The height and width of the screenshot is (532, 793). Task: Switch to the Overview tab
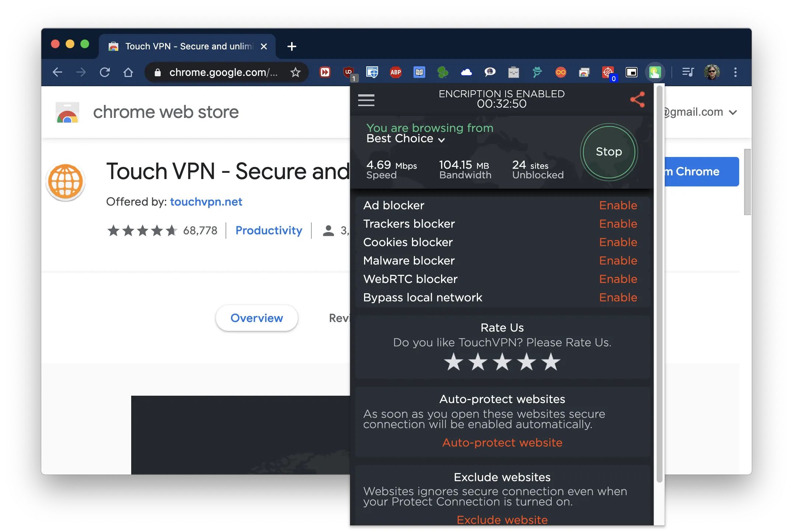tap(256, 318)
